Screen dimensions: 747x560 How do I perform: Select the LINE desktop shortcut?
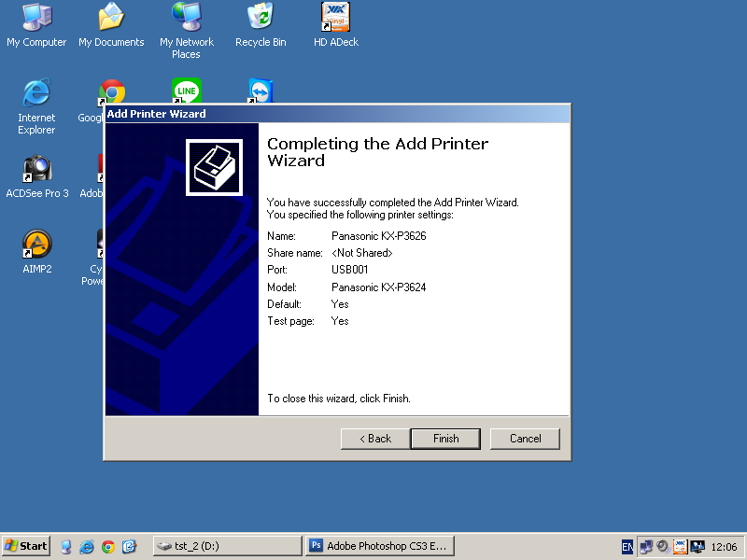pos(186,90)
